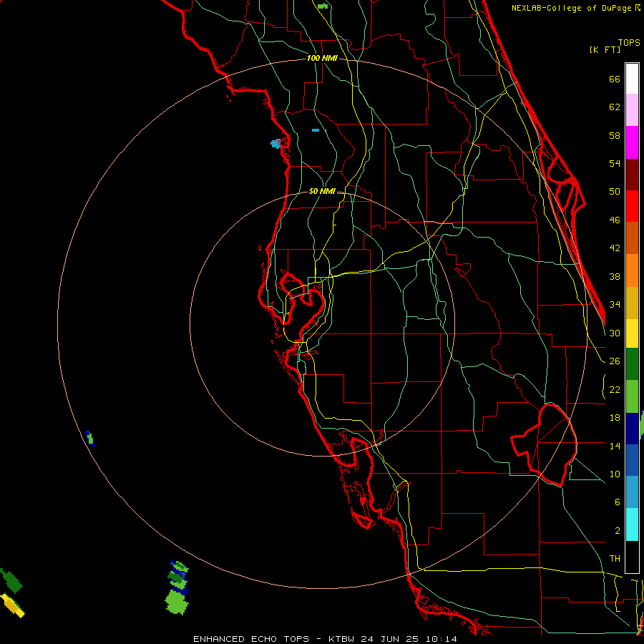Click the 2 legend value
This screenshot has width=644, height=644.
617,531
